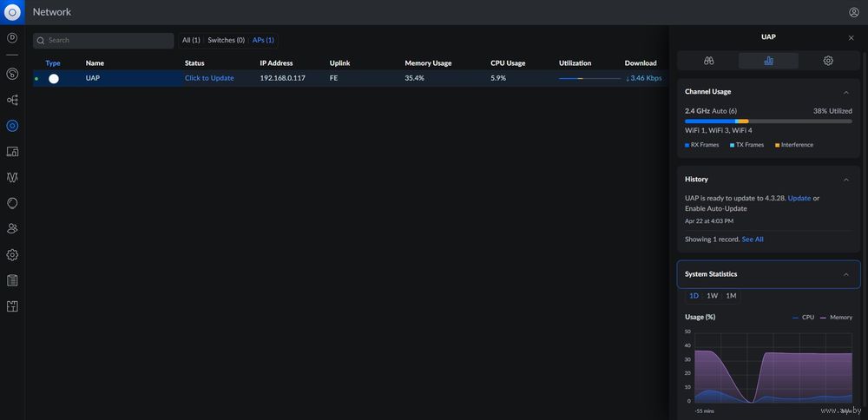Open the UAP device settings gear tab
This screenshot has height=420, width=868.
click(x=828, y=61)
